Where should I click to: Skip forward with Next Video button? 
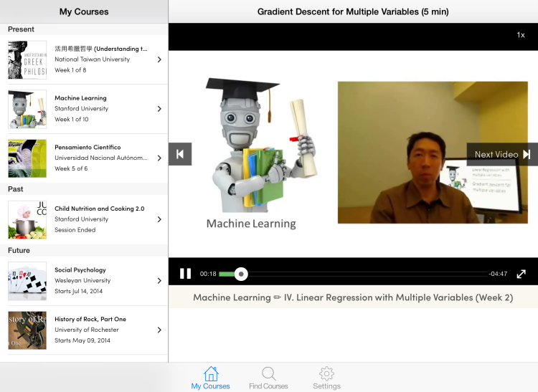(502, 154)
